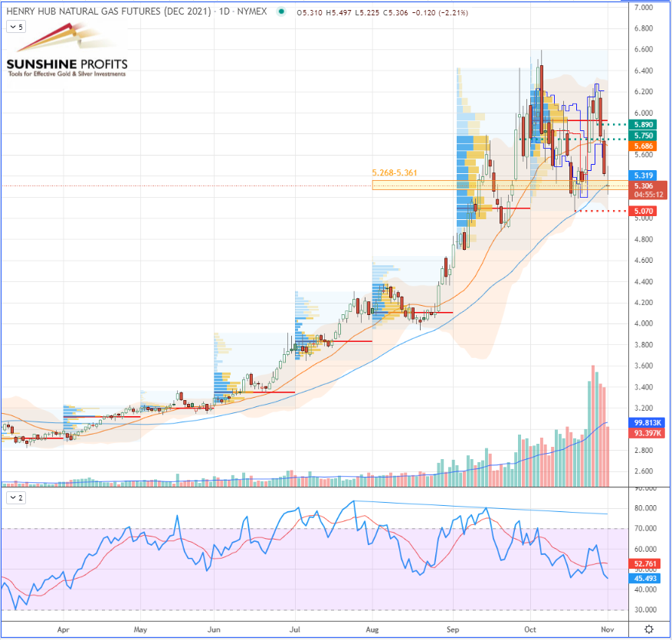Select the blue 5.319 price label
This screenshot has height=640, width=672.
[643, 176]
